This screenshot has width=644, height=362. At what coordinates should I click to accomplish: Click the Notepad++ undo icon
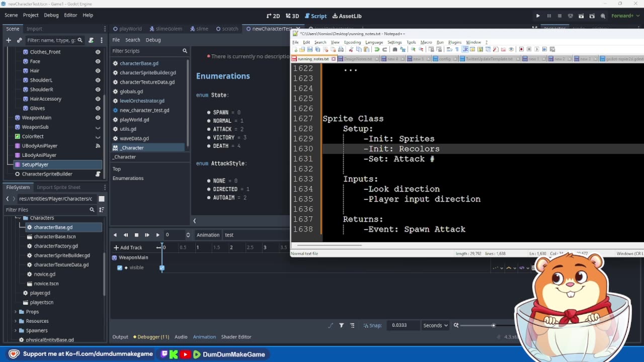[x=376, y=49]
